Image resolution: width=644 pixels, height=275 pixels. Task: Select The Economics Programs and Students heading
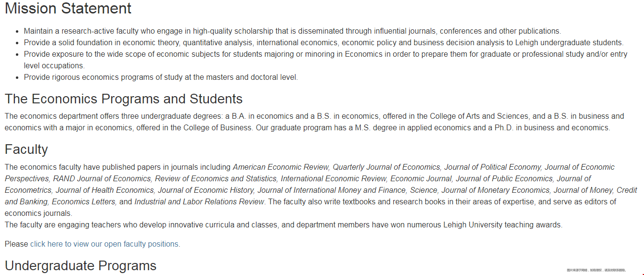click(x=124, y=99)
